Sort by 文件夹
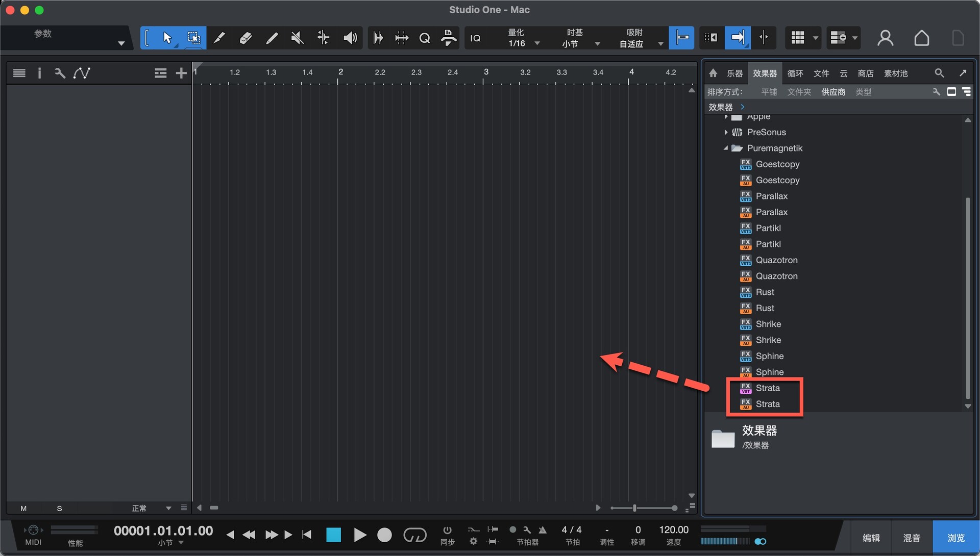 tap(799, 92)
